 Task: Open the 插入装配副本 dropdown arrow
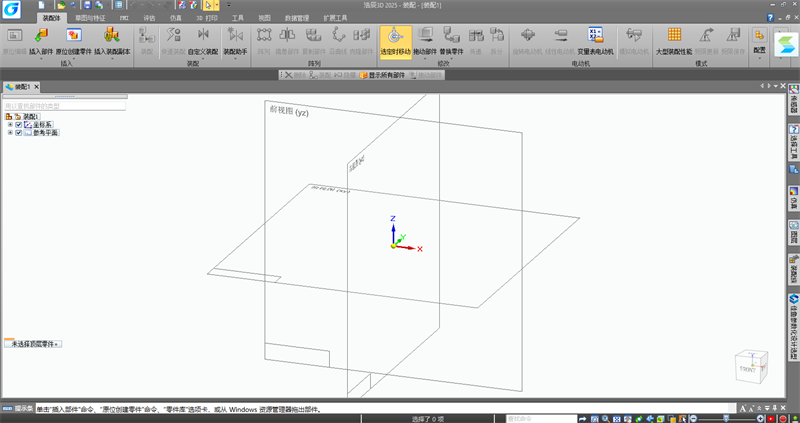[111, 58]
